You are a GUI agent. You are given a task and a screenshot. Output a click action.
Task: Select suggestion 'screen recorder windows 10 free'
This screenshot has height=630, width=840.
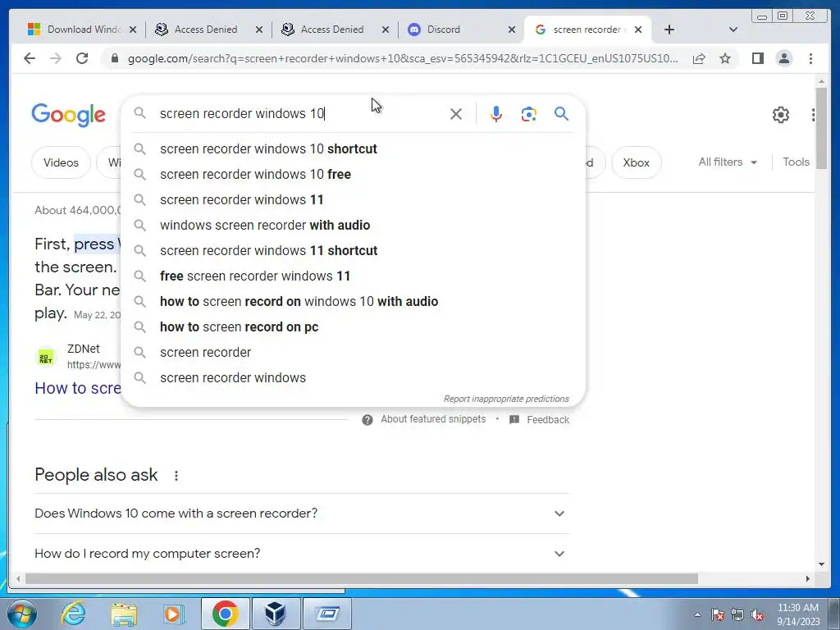(354, 174)
